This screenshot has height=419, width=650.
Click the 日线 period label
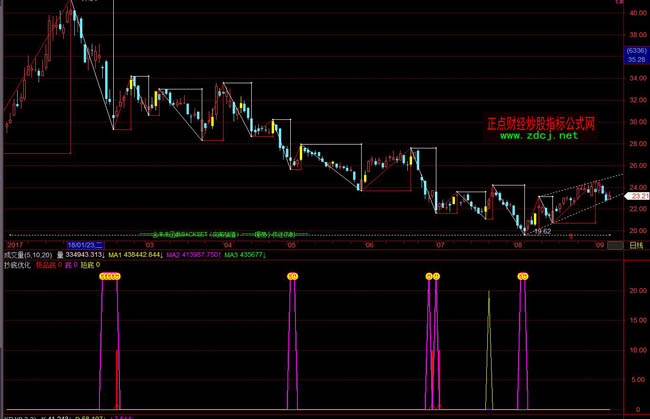click(x=636, y=243)
